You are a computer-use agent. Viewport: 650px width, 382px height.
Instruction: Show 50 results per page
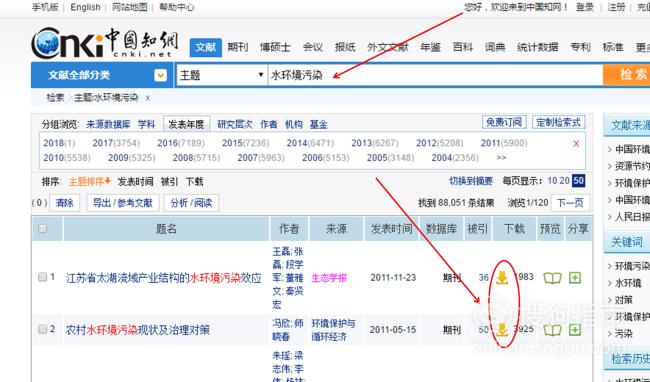tap(578, 181)
